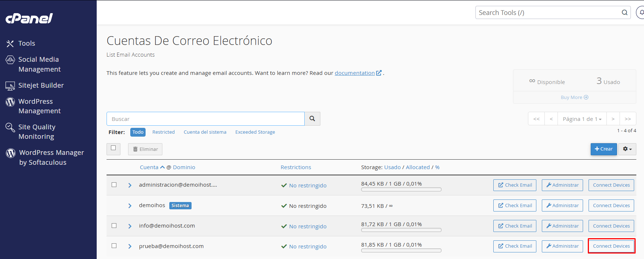Check the administracion@demoihost account checkbox
Image resolution: width=644 pixels, height=259 pixels.
114,185
